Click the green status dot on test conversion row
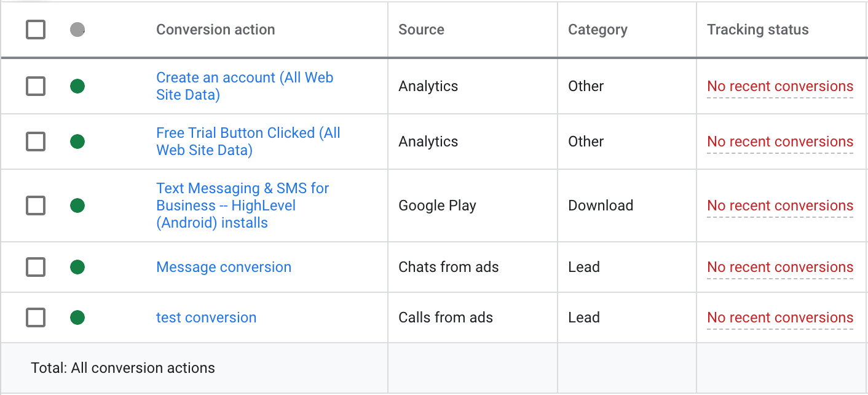The width and height of the screenshot is (868, 395). coord(77,317)
